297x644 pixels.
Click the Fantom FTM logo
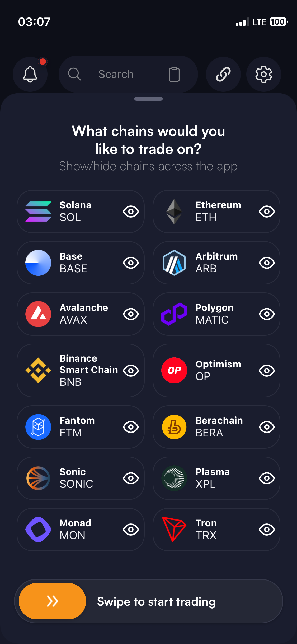(38, 427)
